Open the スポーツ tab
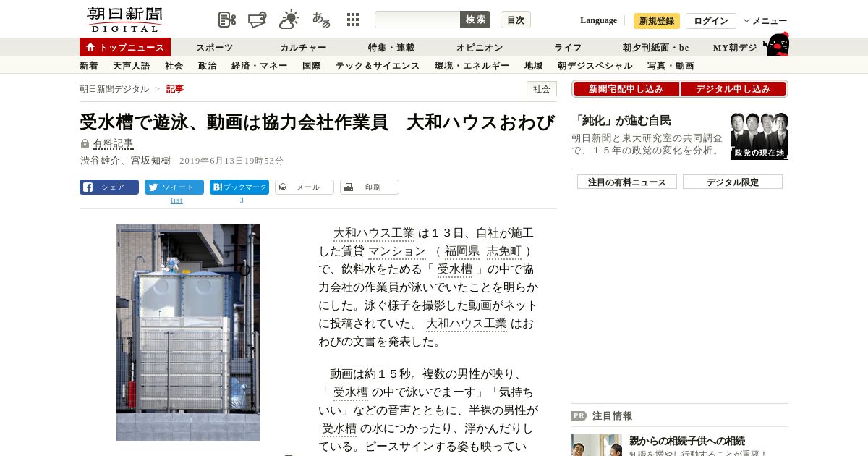Image resolution: width=868 pixels, height=456 pixels. pos(214,47)
